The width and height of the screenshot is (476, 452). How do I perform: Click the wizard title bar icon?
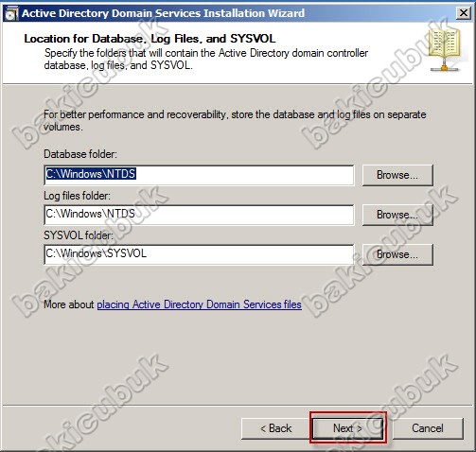click(x=11, y=13)
